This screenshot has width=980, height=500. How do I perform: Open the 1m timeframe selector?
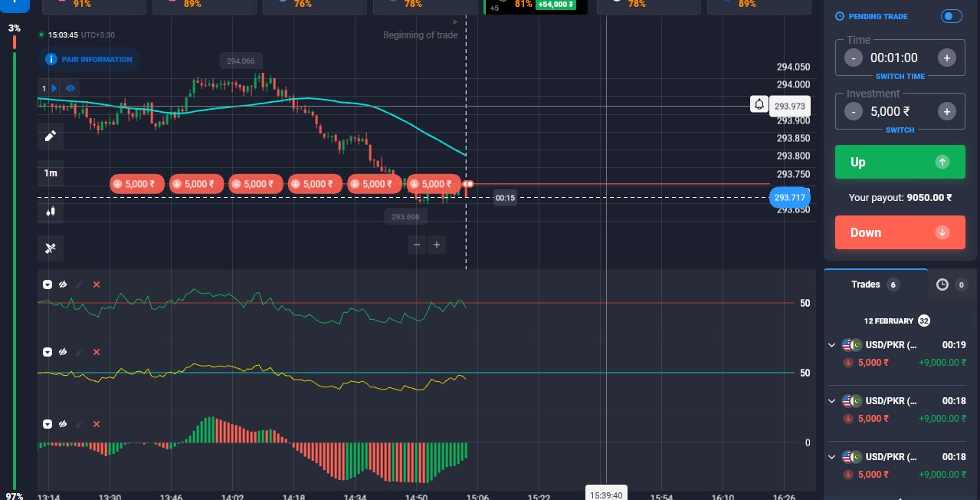tap(51, 173)
